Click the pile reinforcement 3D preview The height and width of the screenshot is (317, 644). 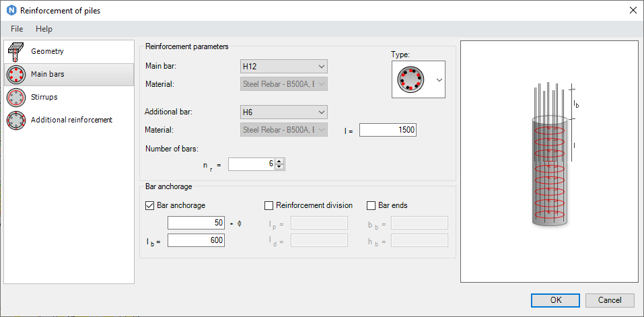click(x=549, y=162)
